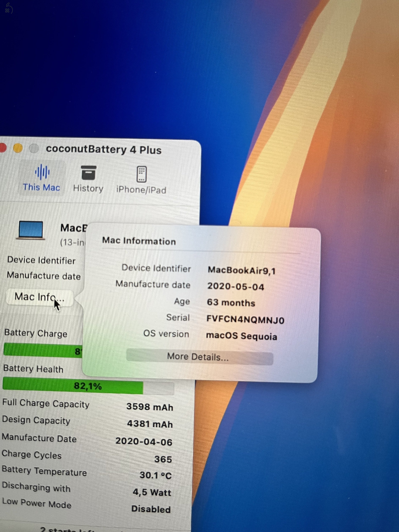Click the 4,5 Watt discharging value

click(x=152, y=492)
